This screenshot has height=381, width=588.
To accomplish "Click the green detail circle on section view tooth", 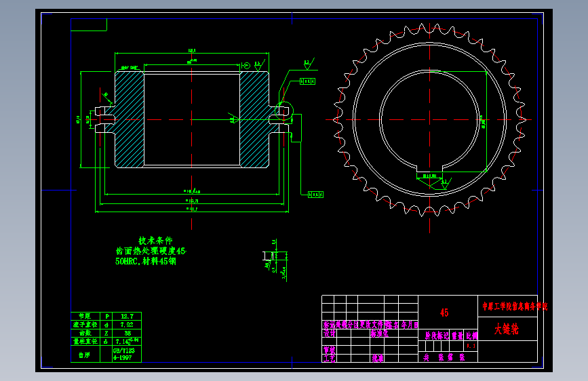I will [x=284, y=111].
